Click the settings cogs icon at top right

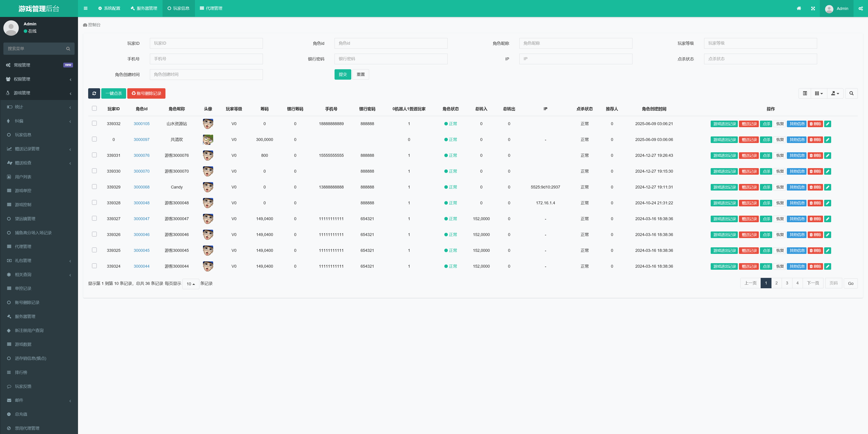[x=861, y=8]
